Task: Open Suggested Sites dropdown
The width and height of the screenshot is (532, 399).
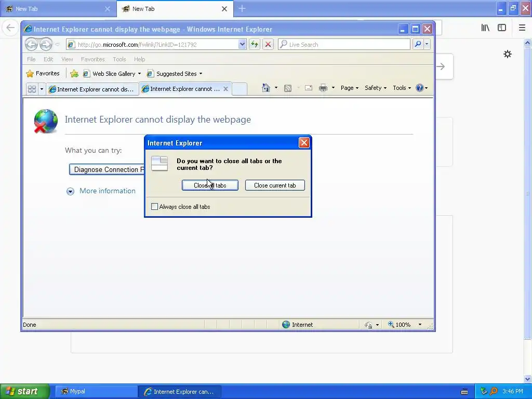Action: (x=175, y=74)
